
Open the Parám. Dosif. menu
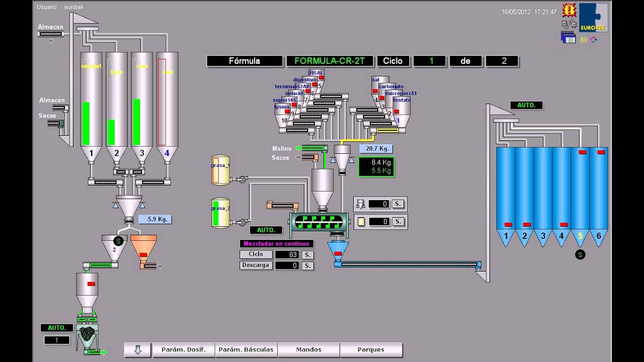coord(183,350)
